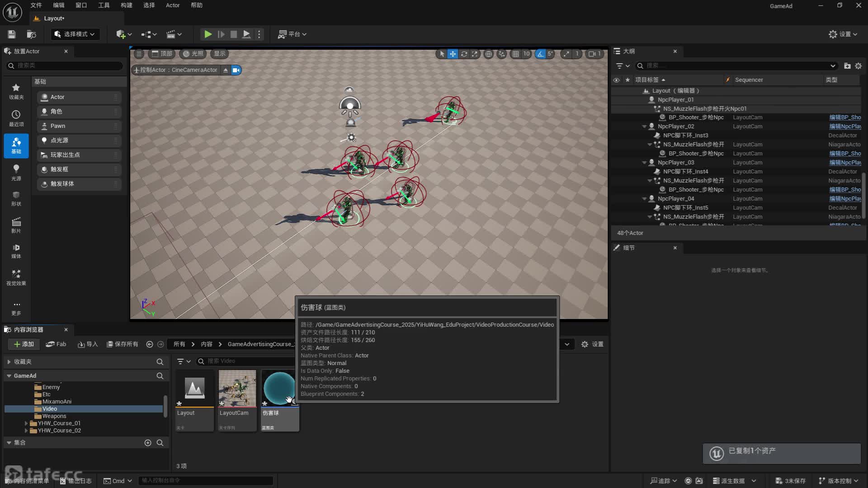
Task: Open the Visual Effects category
Action: pos(16,277)
